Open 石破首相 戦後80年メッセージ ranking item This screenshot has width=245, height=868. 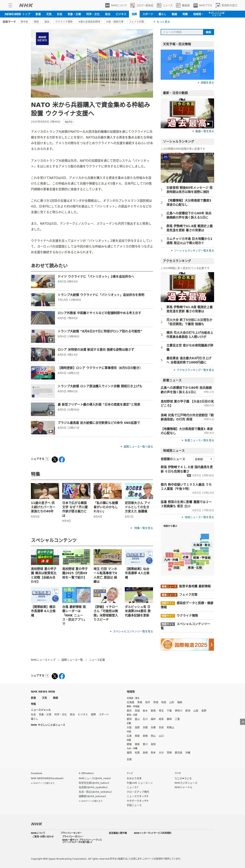point(189,190)
